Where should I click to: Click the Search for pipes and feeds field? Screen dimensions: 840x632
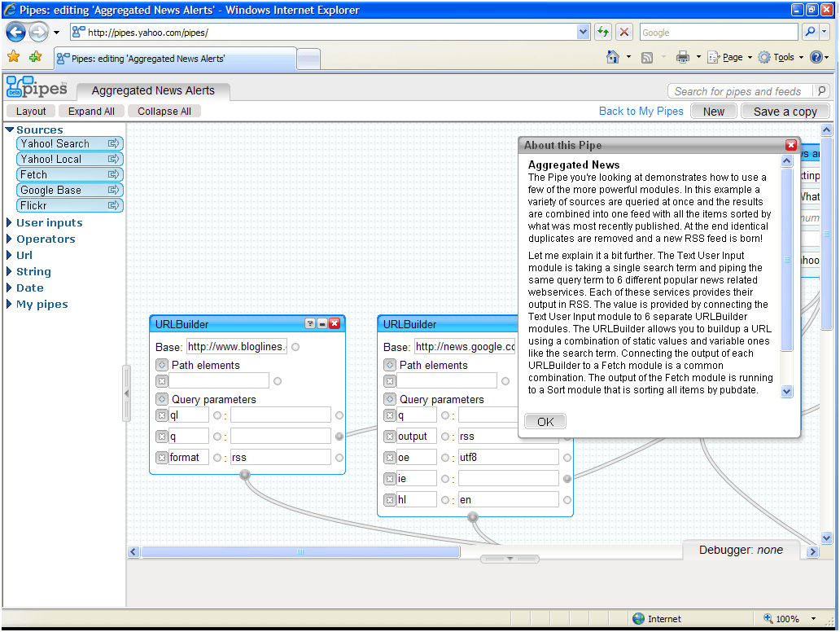point(739,91)
